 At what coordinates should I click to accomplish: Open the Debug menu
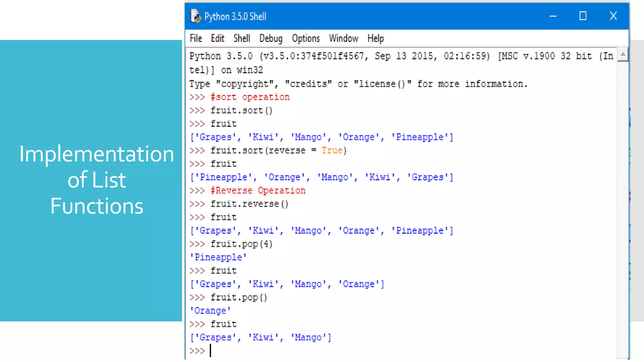click(271, 38)
